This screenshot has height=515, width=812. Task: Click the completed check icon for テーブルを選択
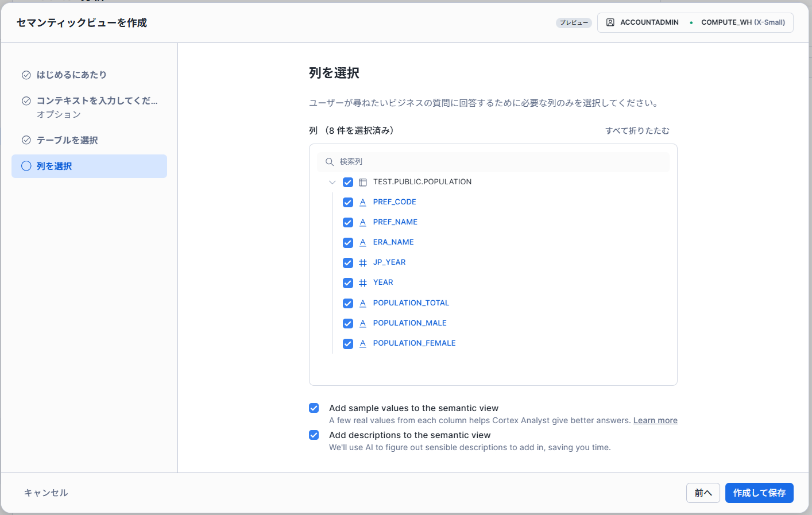tap(26, 140)
